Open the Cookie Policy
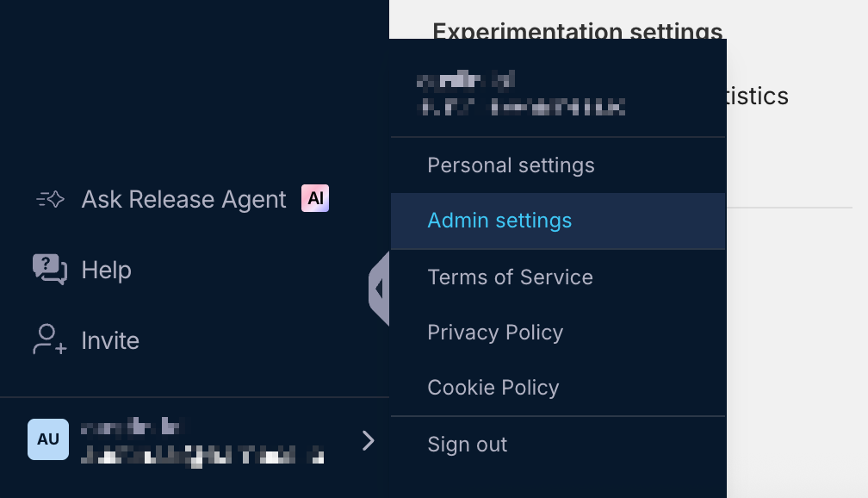This screenshot has width=868, height=498. pos(493,388)
